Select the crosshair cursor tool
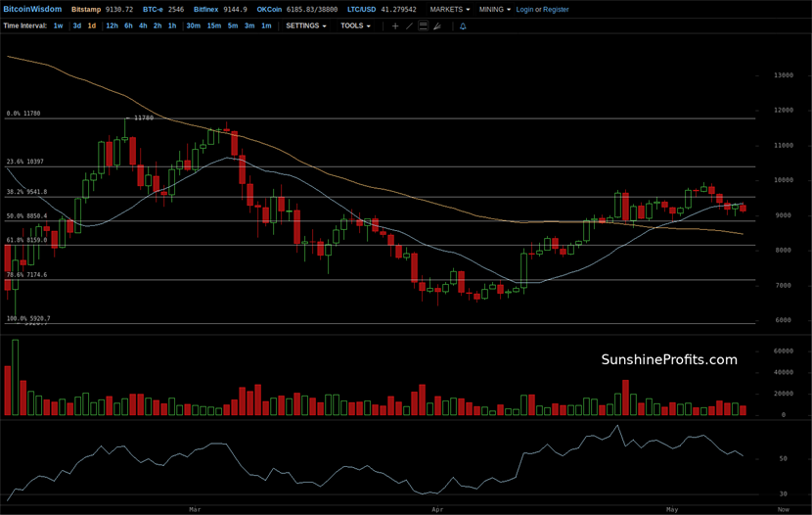 pyautogui.click(x=395, y=26)
